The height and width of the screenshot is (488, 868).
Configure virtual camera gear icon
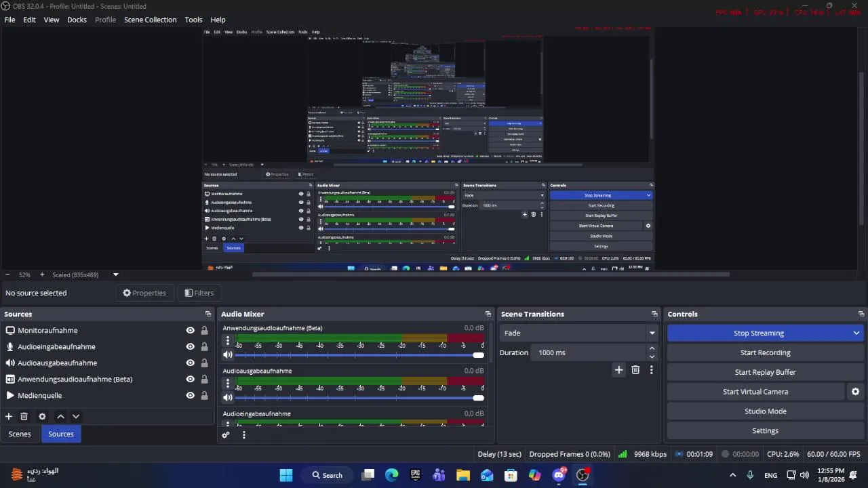(x=855, y=392)
